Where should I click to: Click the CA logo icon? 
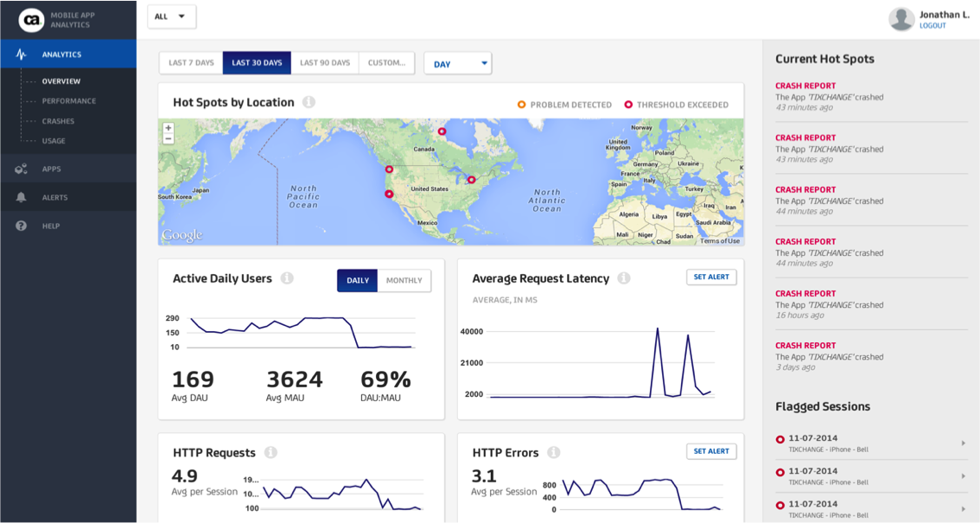31,20
